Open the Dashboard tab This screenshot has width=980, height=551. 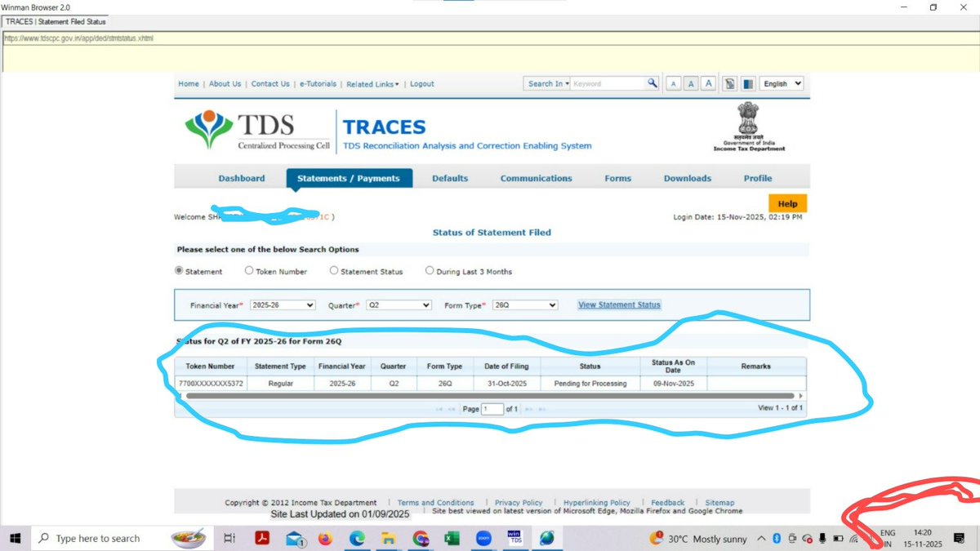tap(242, 178)
